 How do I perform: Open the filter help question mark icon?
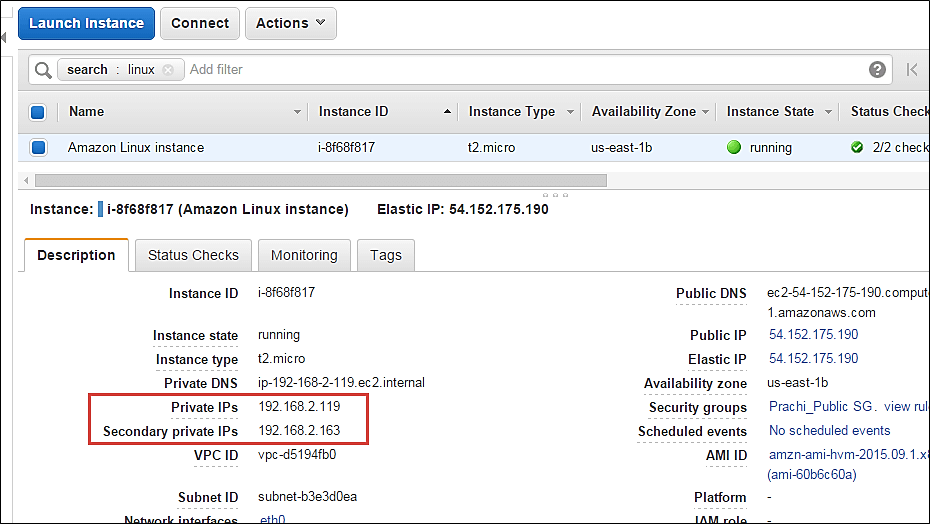pos(877,70)
